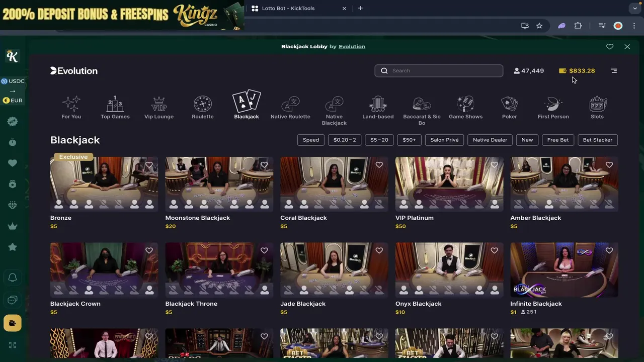Screen dimensions: 644x362
Task: Click the star icon in left sidebar
Action: click(x=13, y=247)
